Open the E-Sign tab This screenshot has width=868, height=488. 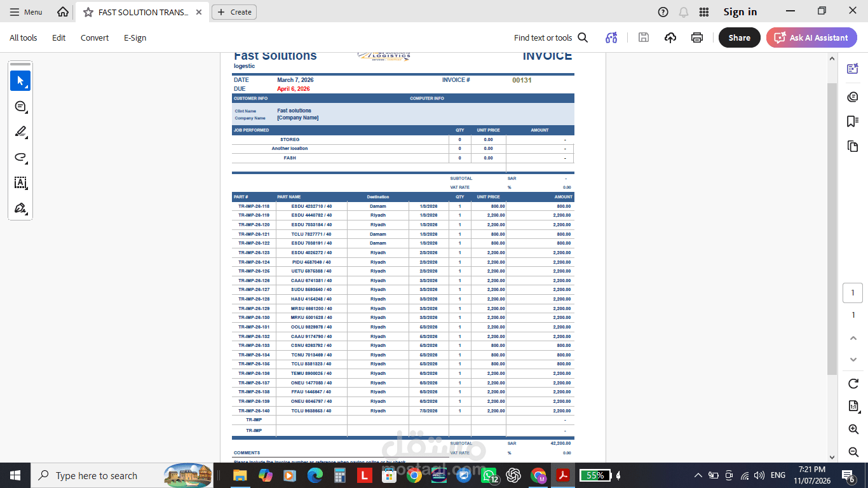point(135,37)
